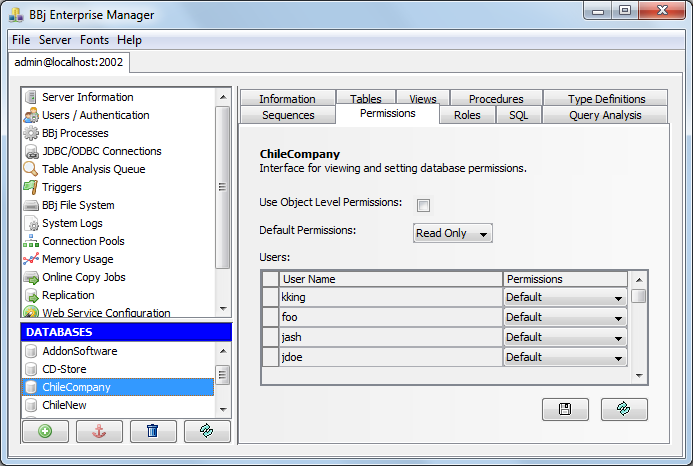Click the System Logs icon
This screenshot has width=693, height=466.
(x=31, y=223)
